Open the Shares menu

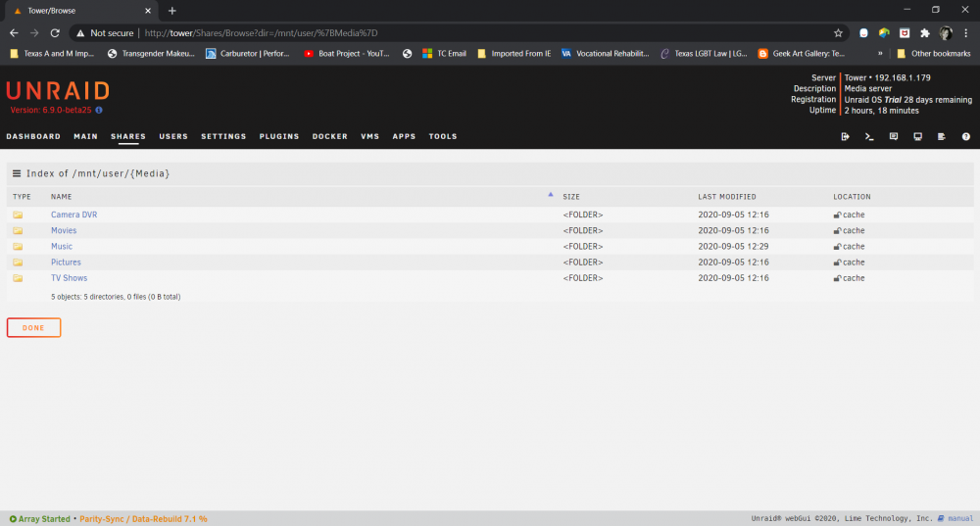(x=128, y=136)
